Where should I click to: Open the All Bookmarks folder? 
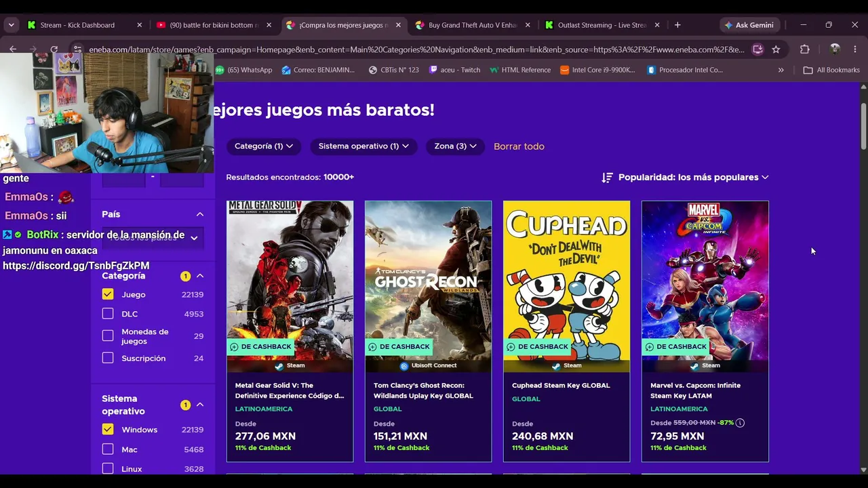click(831, 70)
